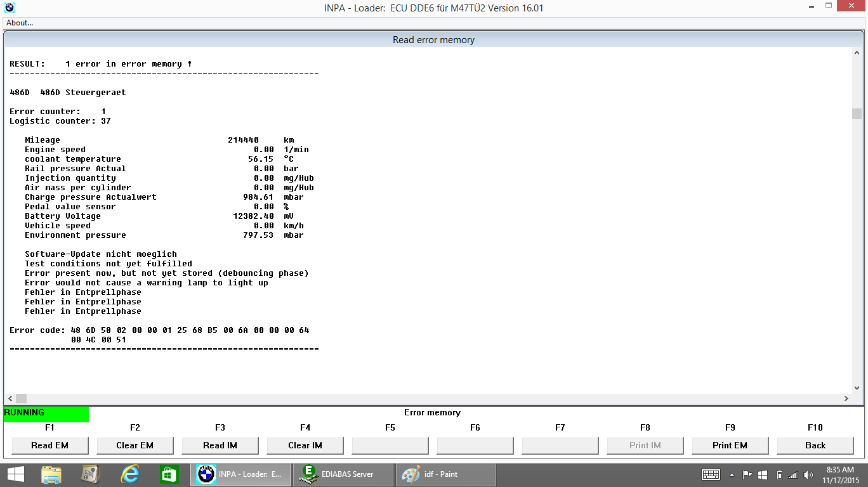Click the "Environment pressure" label
Image resolution: width=868 pixels, height=487 pixels.
coord(76,235)
